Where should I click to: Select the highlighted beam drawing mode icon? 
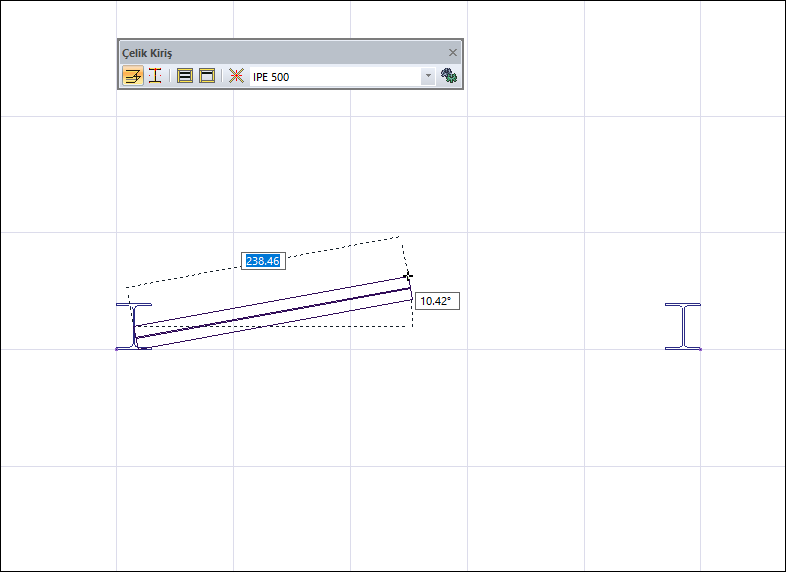pos(133,76)
